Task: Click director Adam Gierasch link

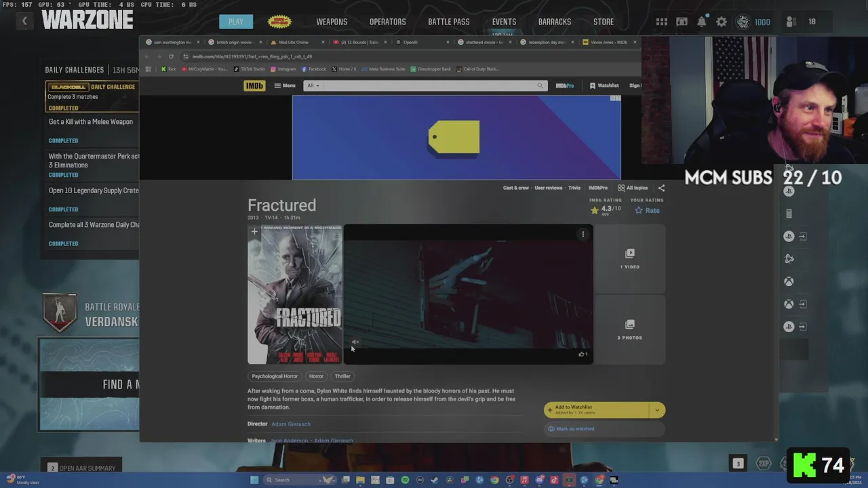Action: point(291,424)
